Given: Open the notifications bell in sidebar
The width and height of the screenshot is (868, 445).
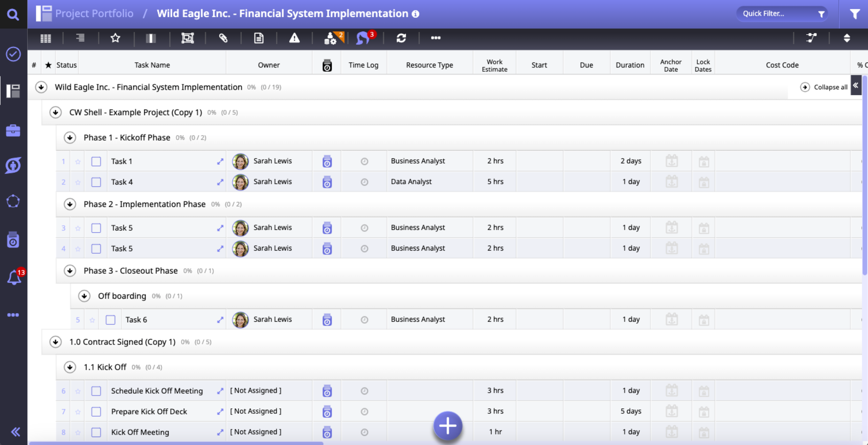Looking at the screenshot, I should tap(14, 278).
